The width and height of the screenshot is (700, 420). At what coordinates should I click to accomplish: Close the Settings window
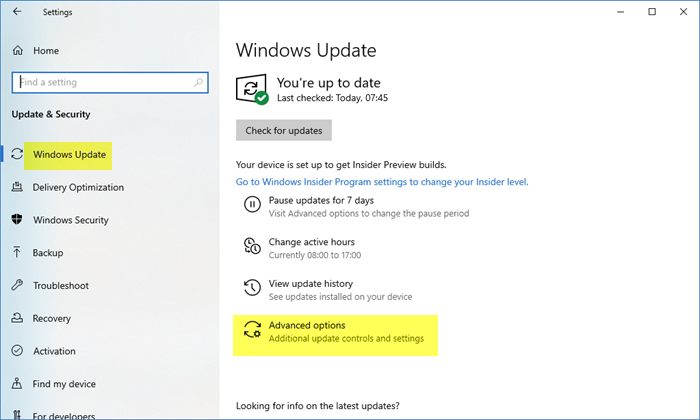pos(683,12)
